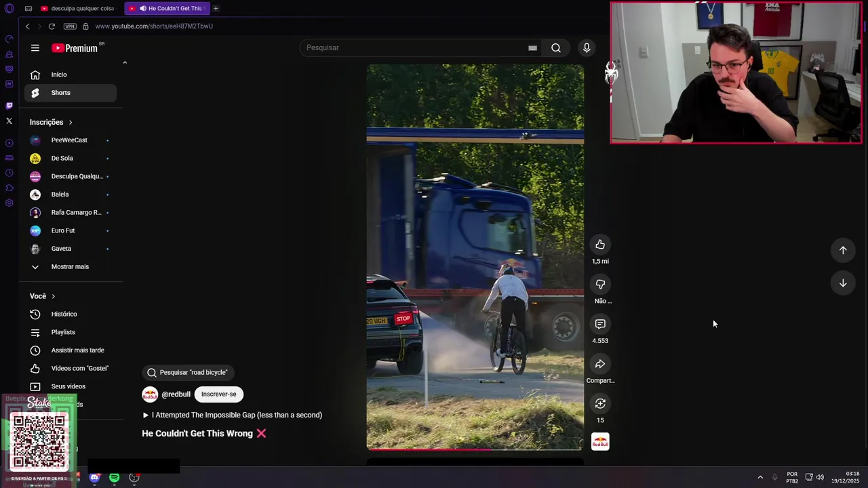
Task: Show hidden tray icons chevron
Action: point(760,477)
